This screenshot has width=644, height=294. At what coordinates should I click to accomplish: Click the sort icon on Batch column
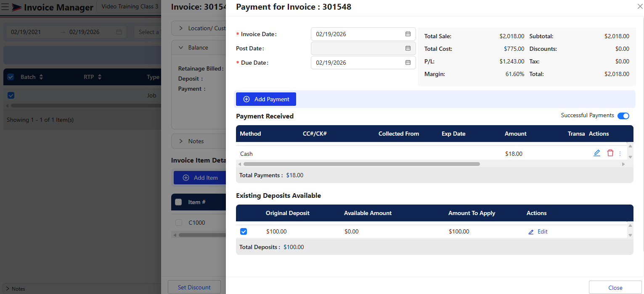(41, 77)
